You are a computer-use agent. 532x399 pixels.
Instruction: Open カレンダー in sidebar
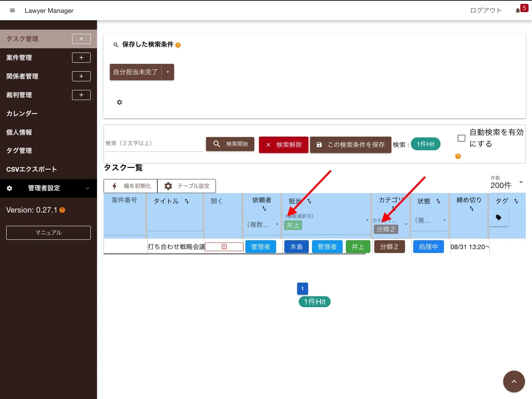22,114
